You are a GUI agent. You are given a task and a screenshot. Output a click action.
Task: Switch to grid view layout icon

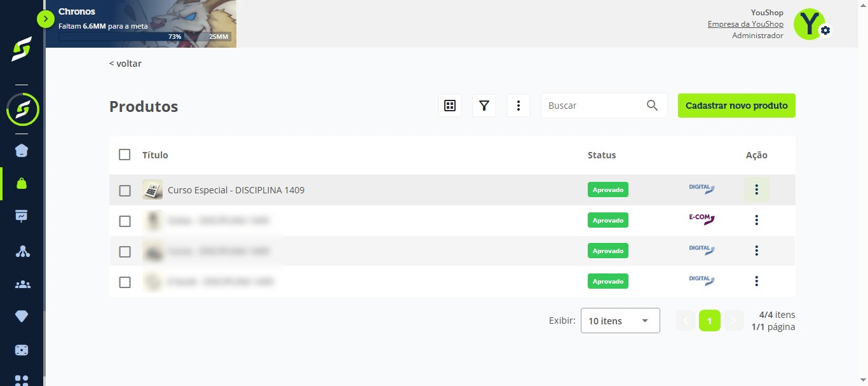click(x=450, y=106)
